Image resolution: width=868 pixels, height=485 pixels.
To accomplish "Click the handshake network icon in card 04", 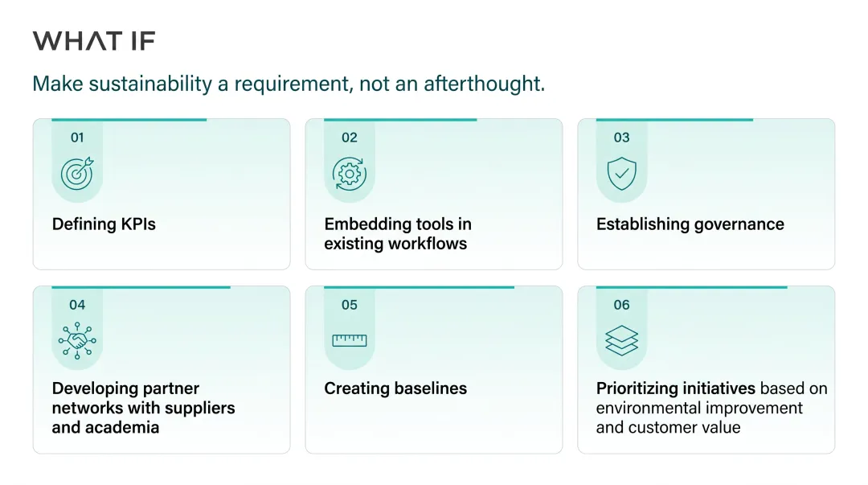I will [x=77, y=340].
